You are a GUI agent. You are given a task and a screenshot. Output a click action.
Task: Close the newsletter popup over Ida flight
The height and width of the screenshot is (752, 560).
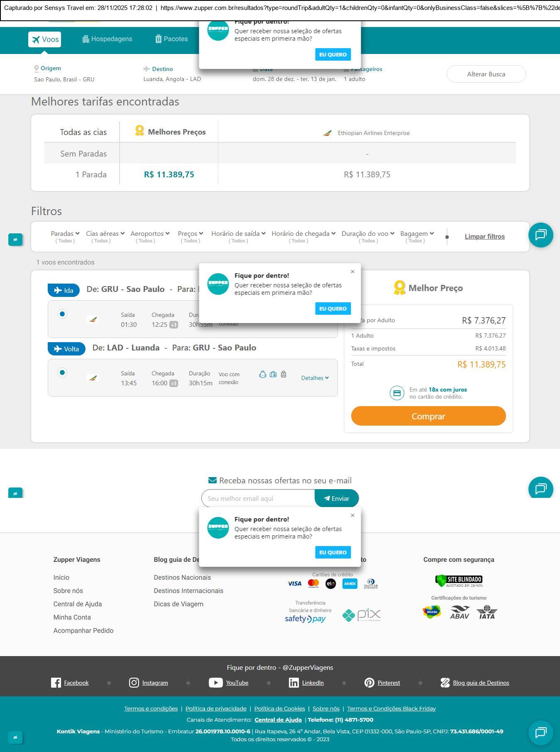(x=352, y=272)
